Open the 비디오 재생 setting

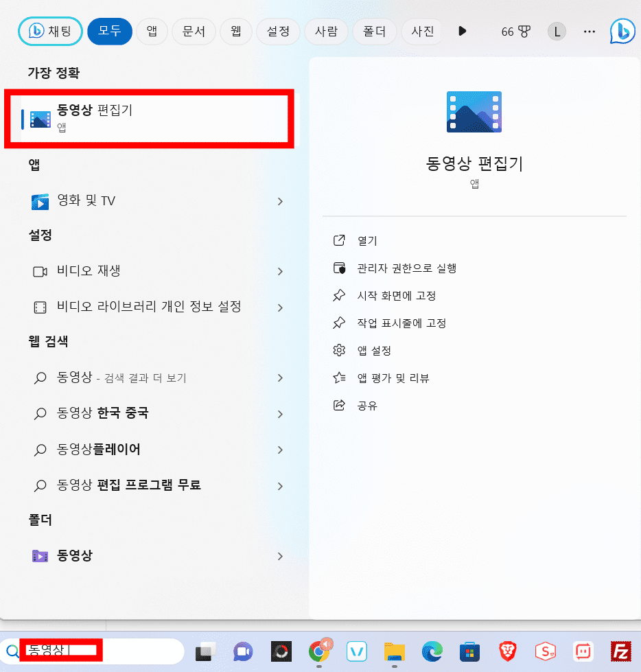click(149, 271)
